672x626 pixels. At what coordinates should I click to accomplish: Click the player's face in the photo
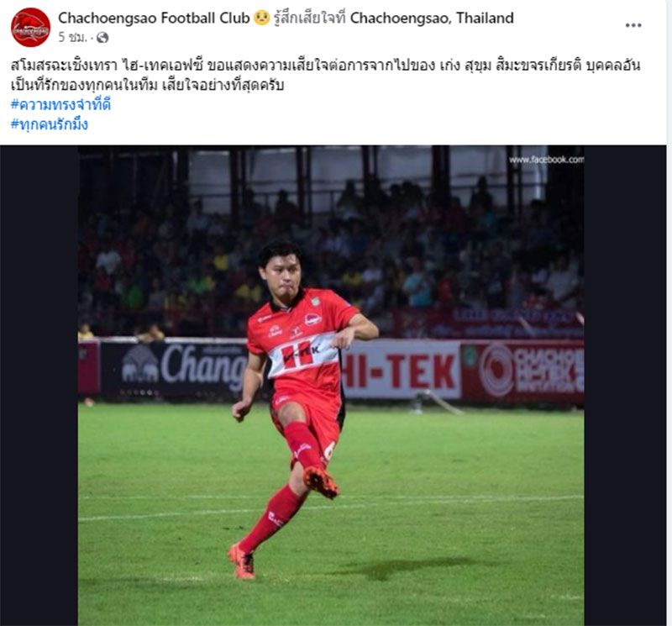coord(281,274)
